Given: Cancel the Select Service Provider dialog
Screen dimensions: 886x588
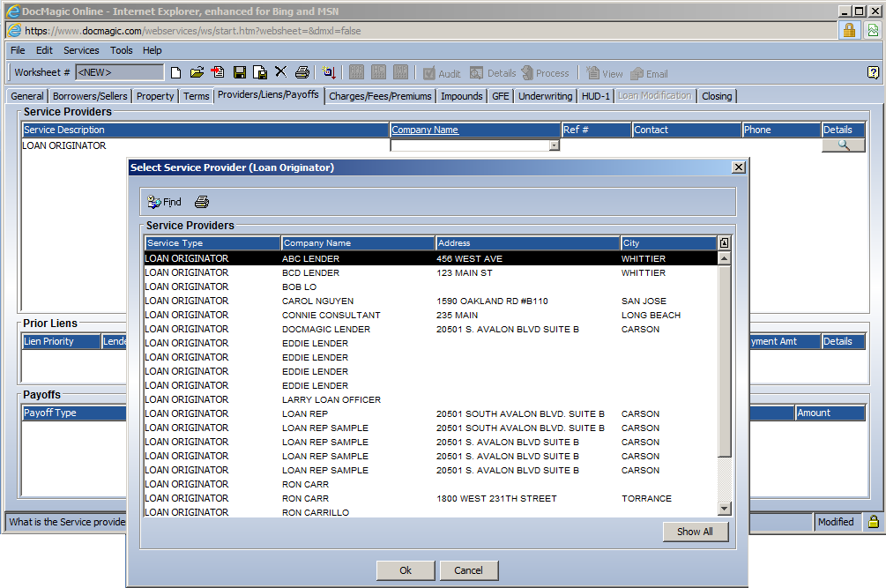Looking at the screenshot, I should click(469, 570).
